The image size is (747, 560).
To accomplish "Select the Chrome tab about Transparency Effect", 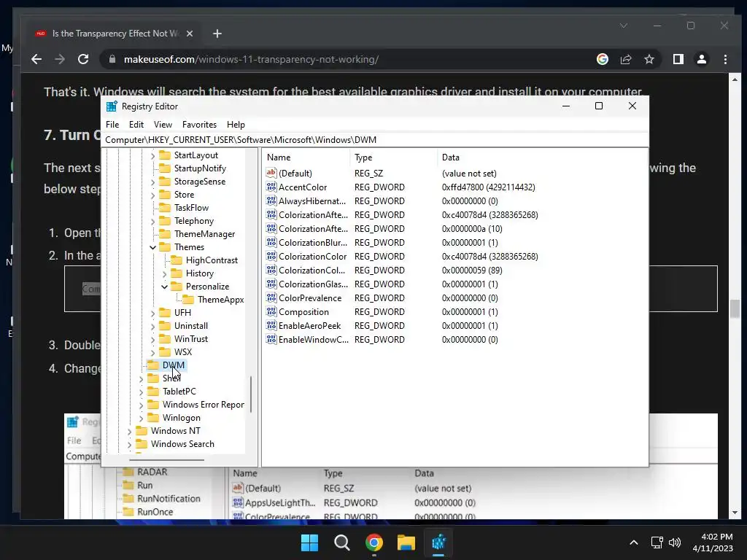I will pyautogui.click(x=115, y=34).
